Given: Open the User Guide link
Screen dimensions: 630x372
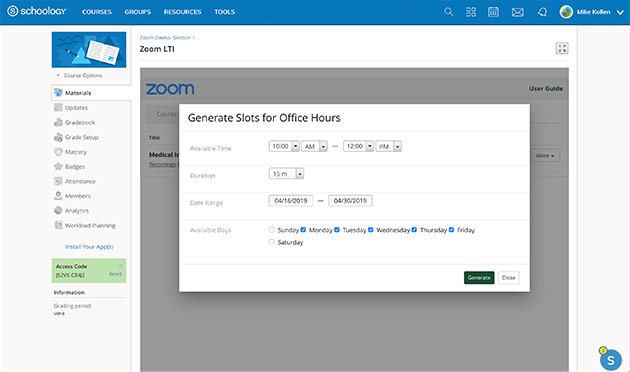Looking at the screenshot, I should pos(546,88).
